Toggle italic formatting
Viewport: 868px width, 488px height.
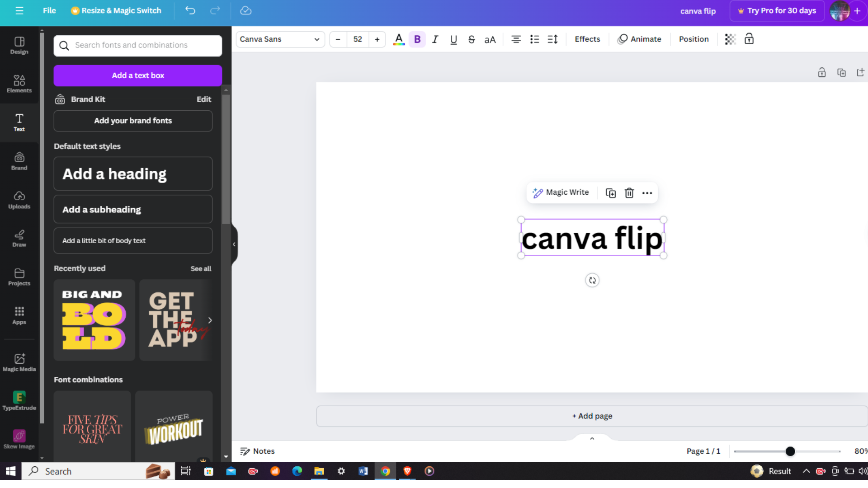point(435,39)
